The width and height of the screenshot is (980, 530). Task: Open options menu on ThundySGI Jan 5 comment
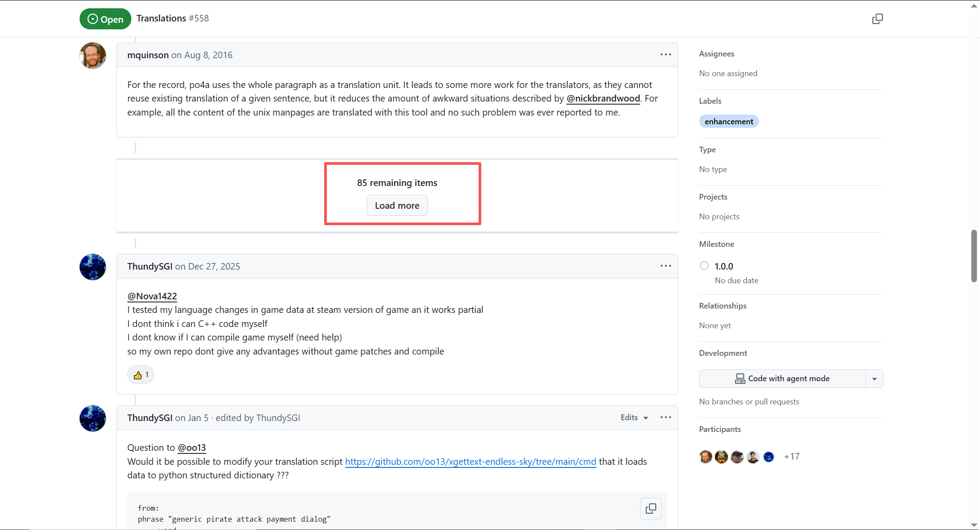(x=665, y=418)
